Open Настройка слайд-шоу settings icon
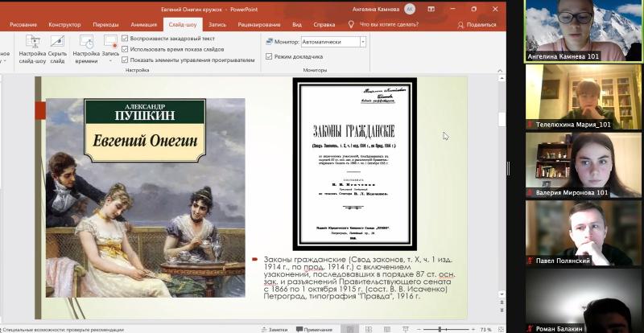 point(32,42)
